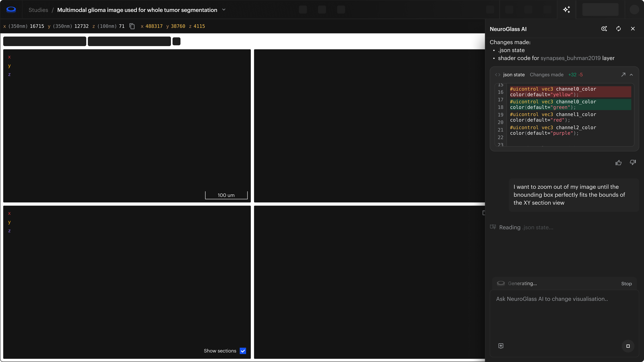The image size is (644, 362).
Task: Click the Stop text button next to Generating
Action: point(626,284)
